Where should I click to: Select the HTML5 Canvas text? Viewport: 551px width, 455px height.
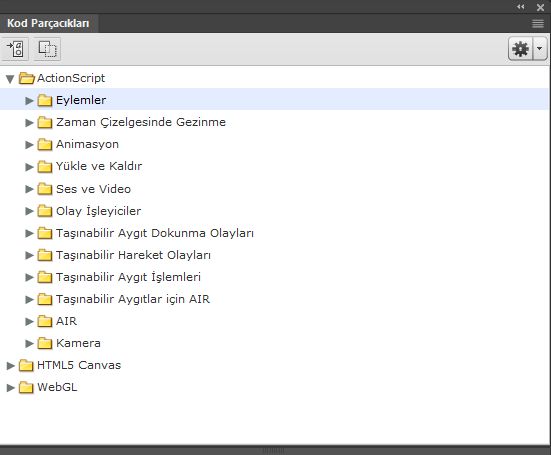coord(79,365)
